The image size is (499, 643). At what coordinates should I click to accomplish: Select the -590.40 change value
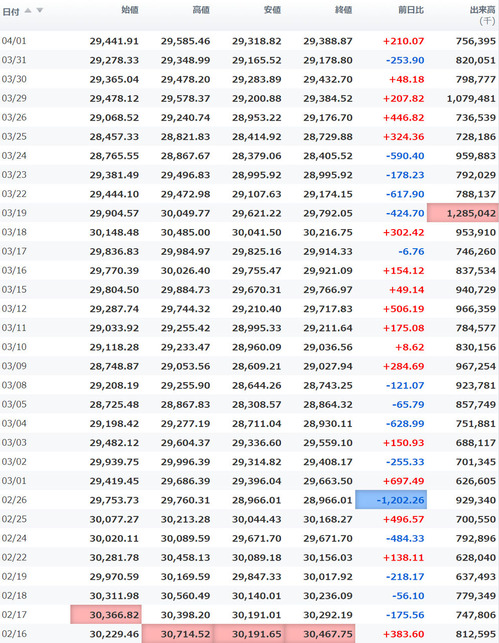(x=405, y=156)
